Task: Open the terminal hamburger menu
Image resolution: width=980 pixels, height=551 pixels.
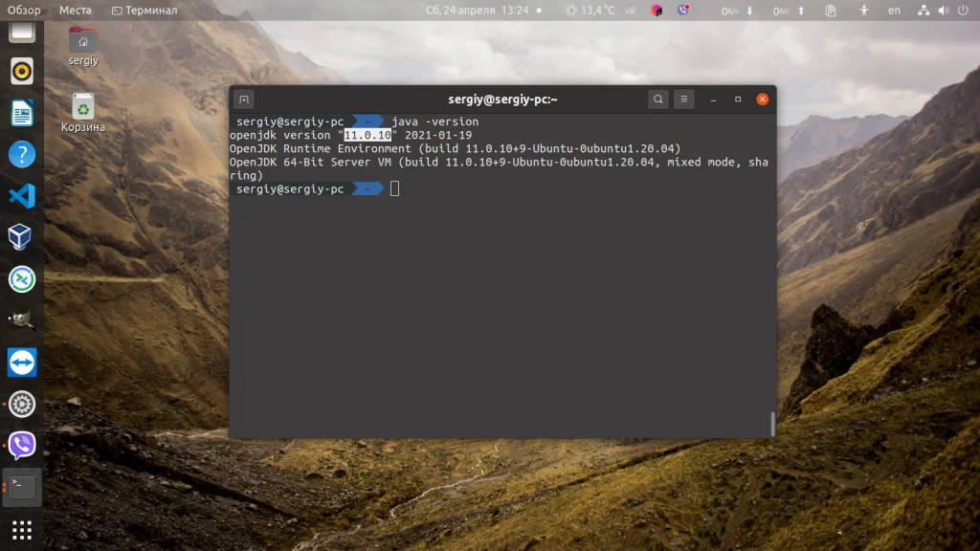Action: click(683, 99)
